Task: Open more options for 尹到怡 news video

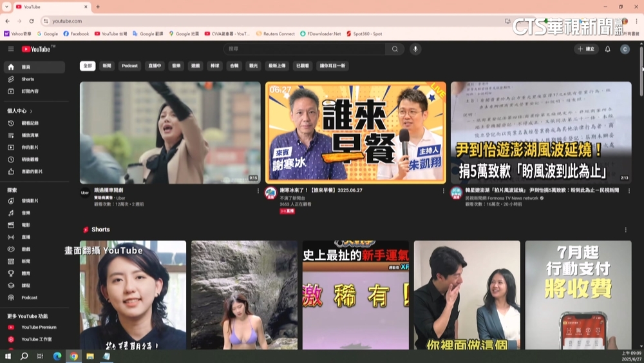Action: tap(629, 191)
